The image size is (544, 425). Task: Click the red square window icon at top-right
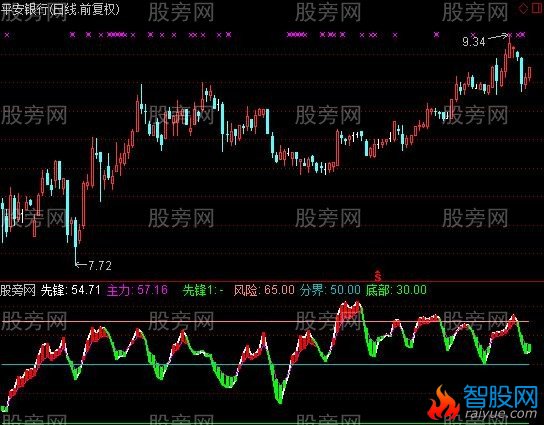[x=537, y=8]
